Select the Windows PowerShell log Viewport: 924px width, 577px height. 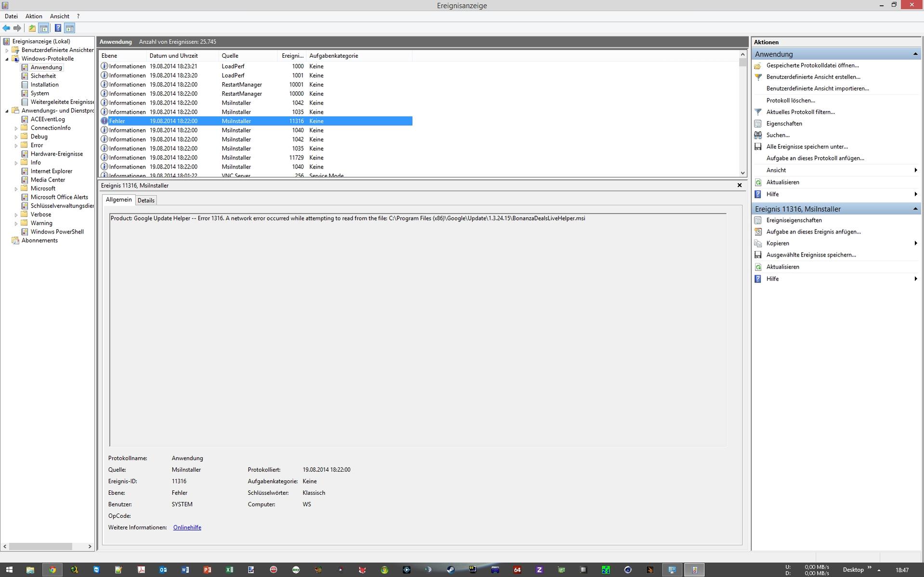coord(57,232)
